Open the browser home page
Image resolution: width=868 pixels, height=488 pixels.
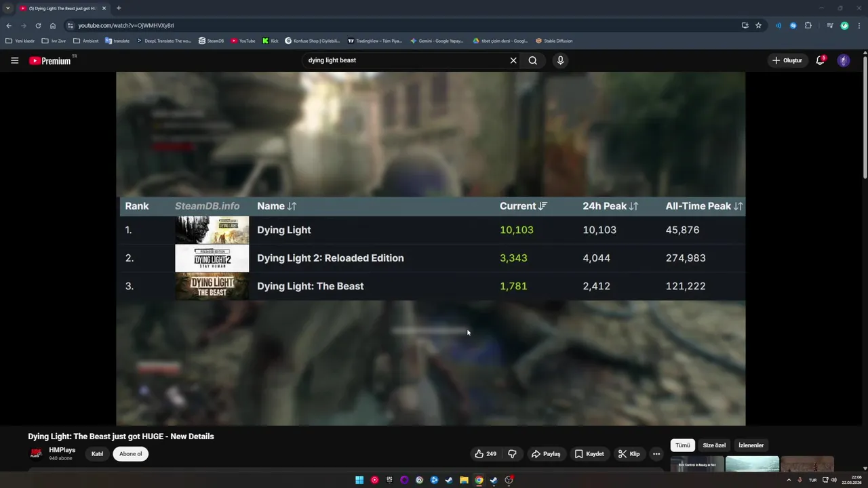pos(53,25)
